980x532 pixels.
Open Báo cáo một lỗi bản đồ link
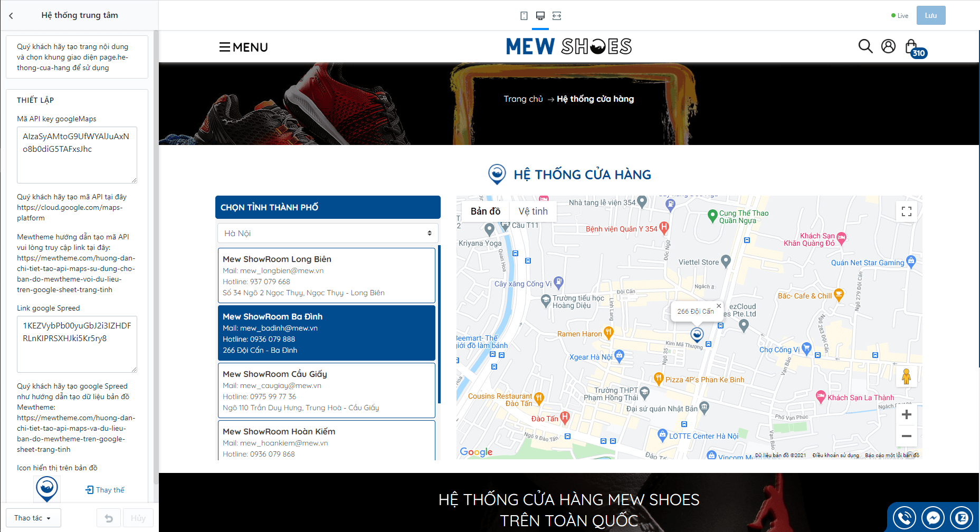(892, 455)
